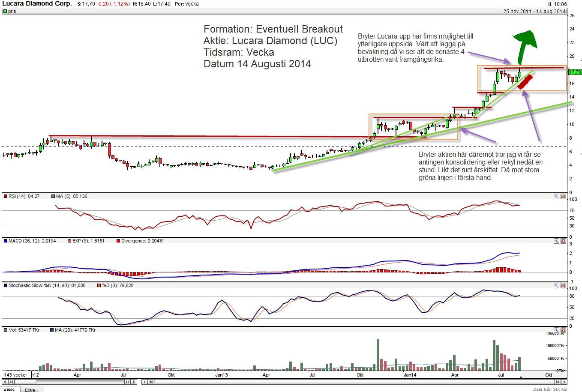Screen dimensions: 582x392
Task: Click the 'Per: vecka' period label
Action: (x=186, y=4)
